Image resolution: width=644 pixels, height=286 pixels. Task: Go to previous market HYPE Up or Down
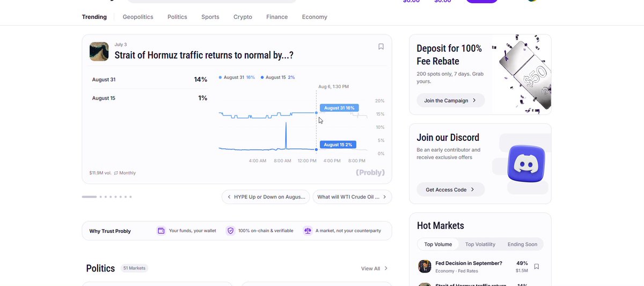coord(266,197)
